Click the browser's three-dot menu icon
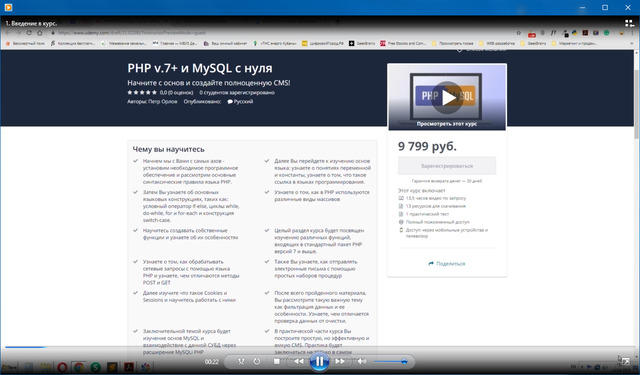 coord(633,33)
